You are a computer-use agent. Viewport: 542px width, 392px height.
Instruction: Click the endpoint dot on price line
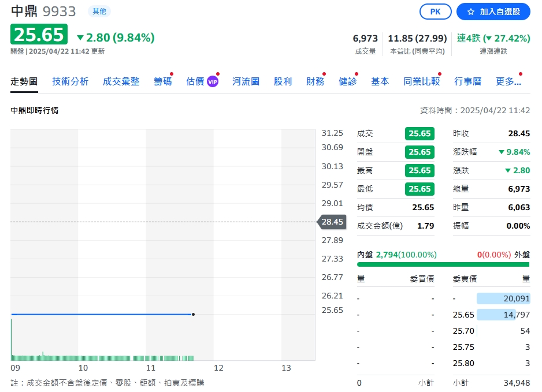click(193, 315)
